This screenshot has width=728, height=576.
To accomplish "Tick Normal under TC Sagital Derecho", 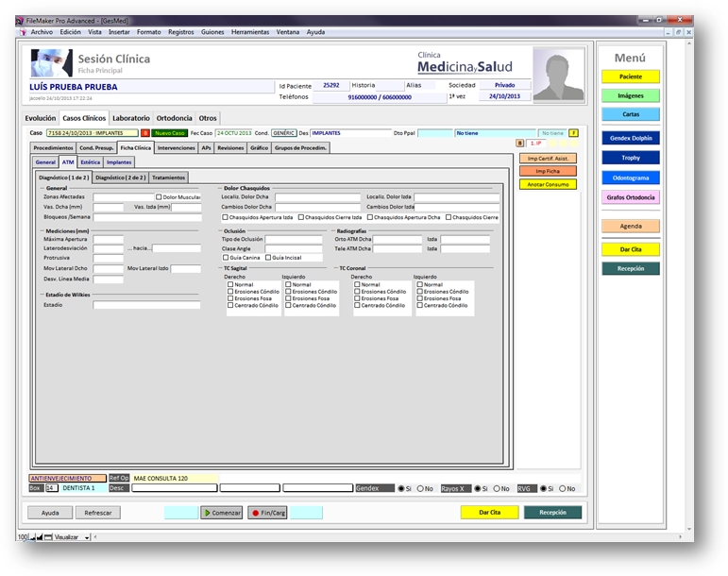I will [230, 284].
